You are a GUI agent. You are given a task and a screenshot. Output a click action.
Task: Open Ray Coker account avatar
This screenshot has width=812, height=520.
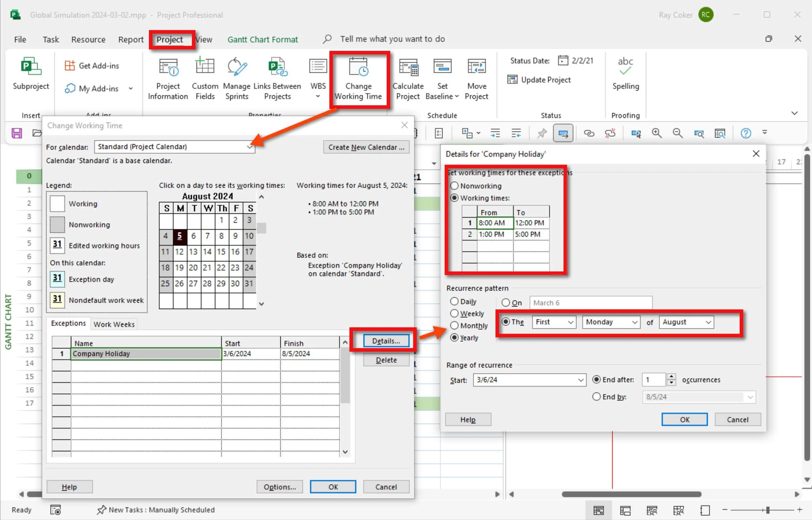pyautogui.click(x=706, y=15)
